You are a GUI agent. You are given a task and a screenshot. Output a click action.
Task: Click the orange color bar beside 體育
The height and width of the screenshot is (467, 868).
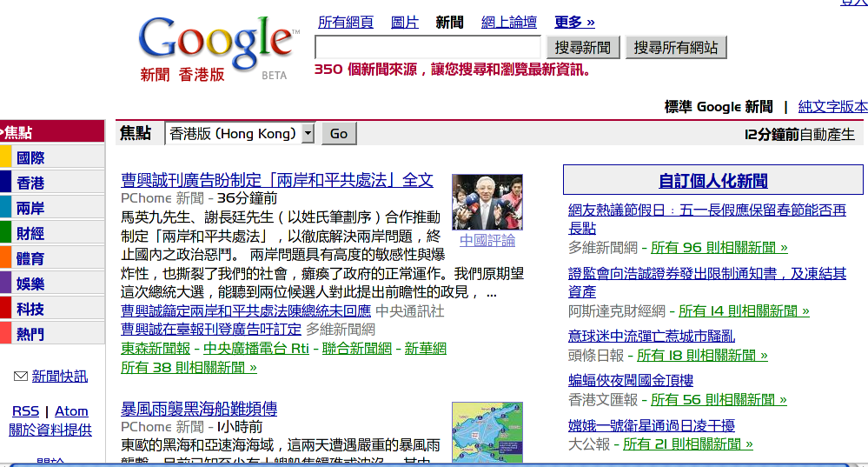(5, 257)
